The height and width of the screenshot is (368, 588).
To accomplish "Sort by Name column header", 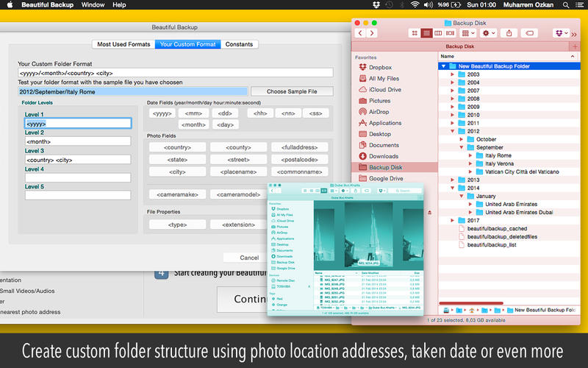I will point(509,57).
